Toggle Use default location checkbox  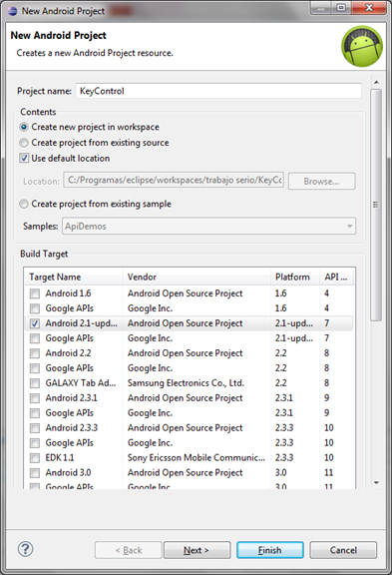pyautogui.click(x=24, y=159)
